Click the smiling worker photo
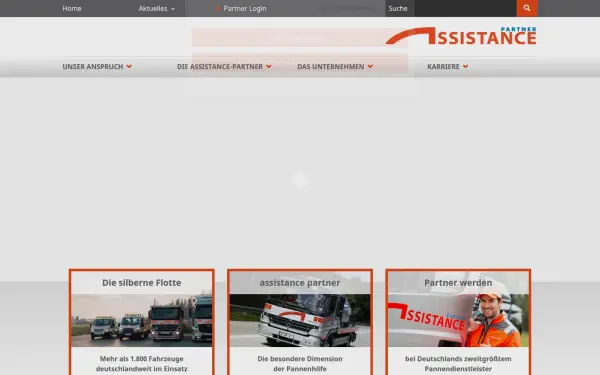Viewport: 600px width, 375px height. point(458,320)
